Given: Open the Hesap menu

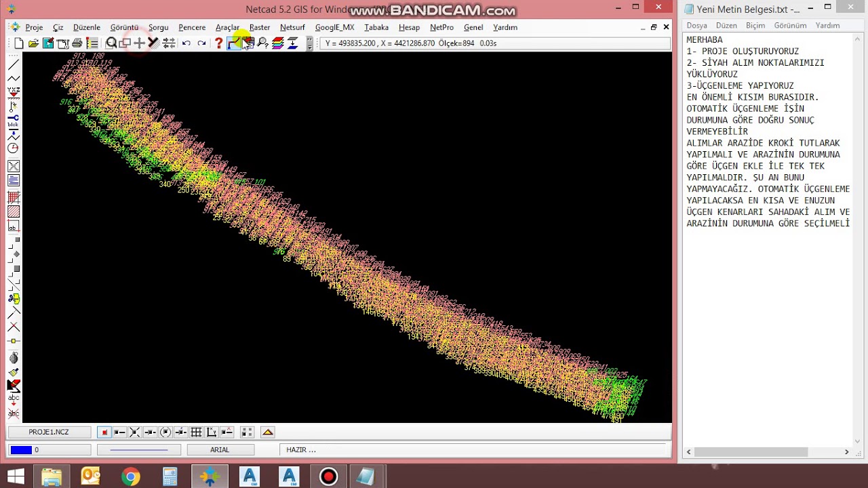Looking at the screenshot, I should click(409, 27).
